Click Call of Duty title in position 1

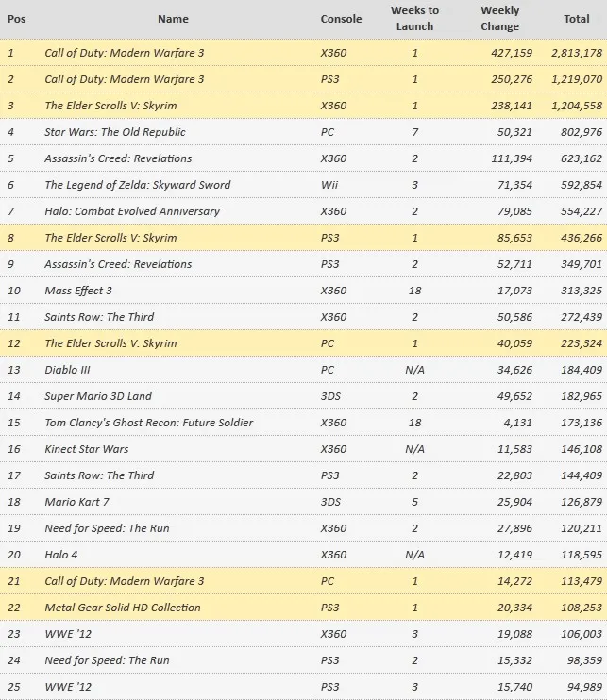click(x=125, y=53)
